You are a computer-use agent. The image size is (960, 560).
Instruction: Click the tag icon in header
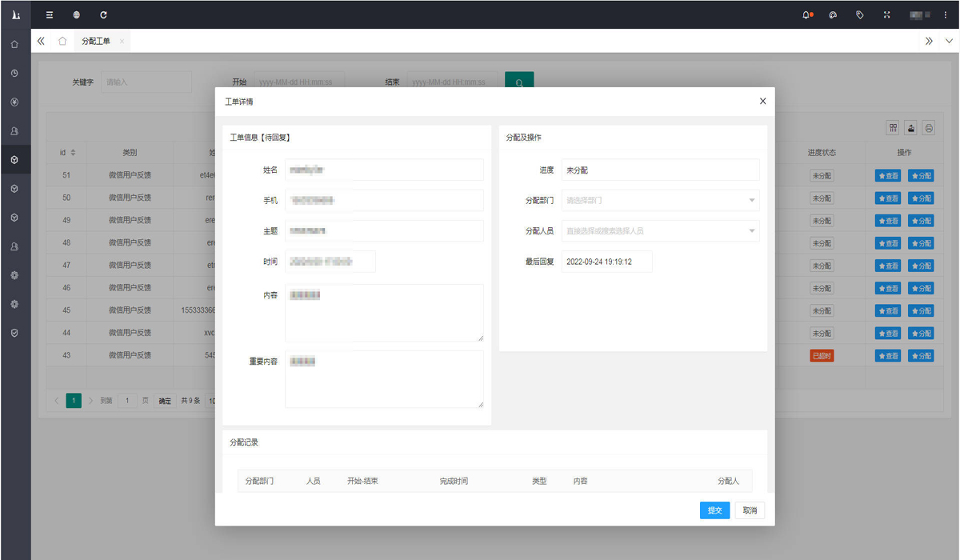pos(860,14)
